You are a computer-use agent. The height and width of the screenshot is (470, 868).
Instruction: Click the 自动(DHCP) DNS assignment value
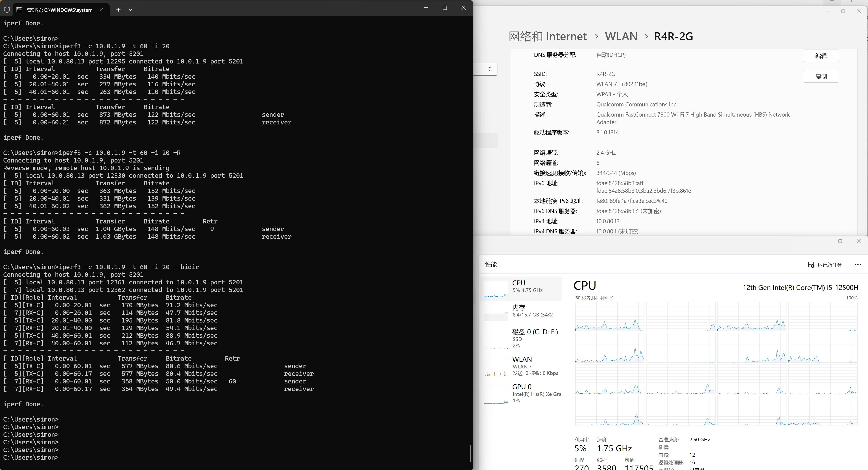[610, 55]
